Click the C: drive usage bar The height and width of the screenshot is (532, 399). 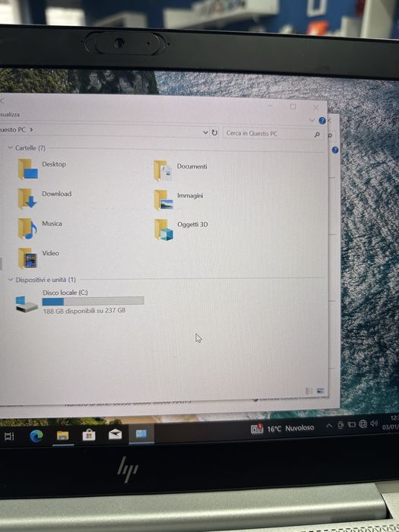point(93,301)
